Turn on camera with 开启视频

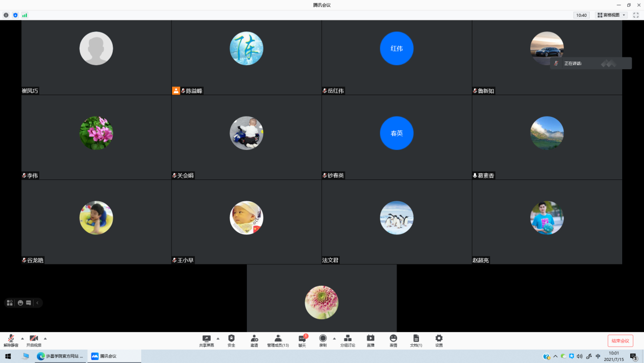click(34, 340)
